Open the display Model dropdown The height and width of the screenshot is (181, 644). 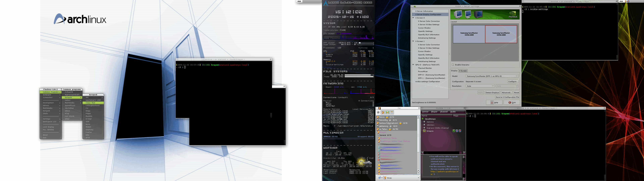click(492, 76)
